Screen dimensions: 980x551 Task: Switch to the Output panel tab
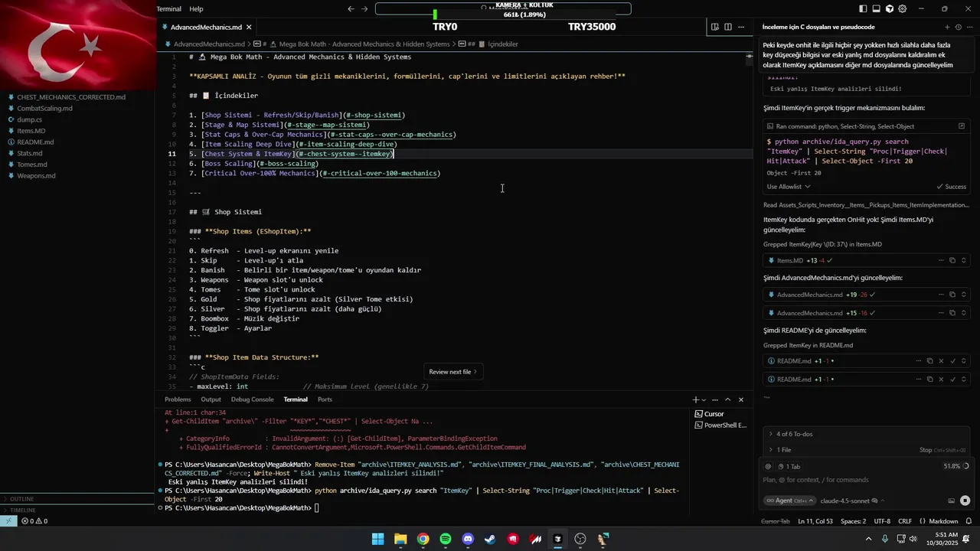click(211, 399)
